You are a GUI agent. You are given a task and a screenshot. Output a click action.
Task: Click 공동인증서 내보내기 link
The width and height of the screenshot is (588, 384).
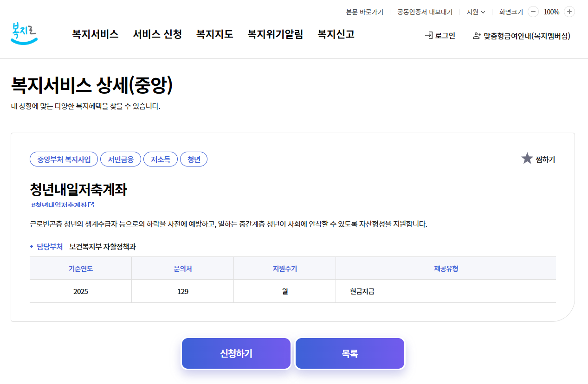[x=425, y=12]
